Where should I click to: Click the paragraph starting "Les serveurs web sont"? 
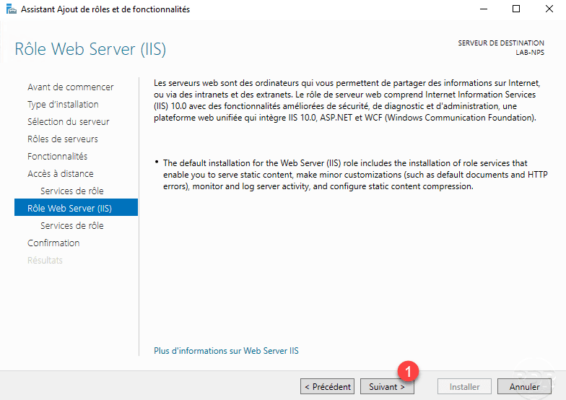pyautogui.click(x=347, y=100)
